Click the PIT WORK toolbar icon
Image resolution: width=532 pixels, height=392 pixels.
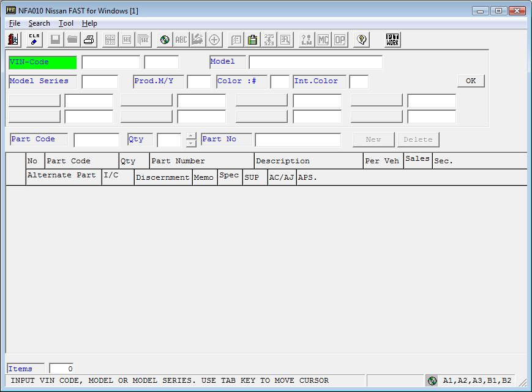click(392, 40)
